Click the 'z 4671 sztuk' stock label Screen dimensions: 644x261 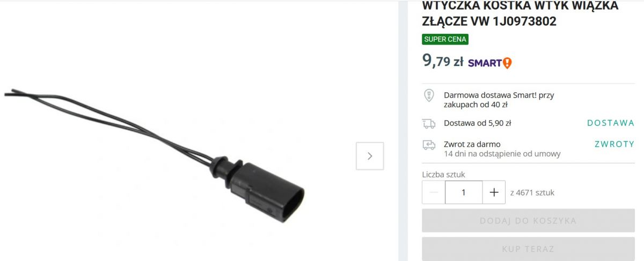(532, 192)
